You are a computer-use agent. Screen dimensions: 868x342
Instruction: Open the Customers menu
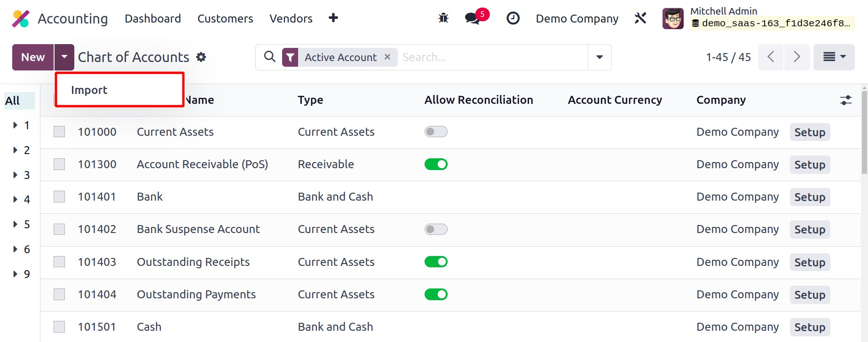225,18
